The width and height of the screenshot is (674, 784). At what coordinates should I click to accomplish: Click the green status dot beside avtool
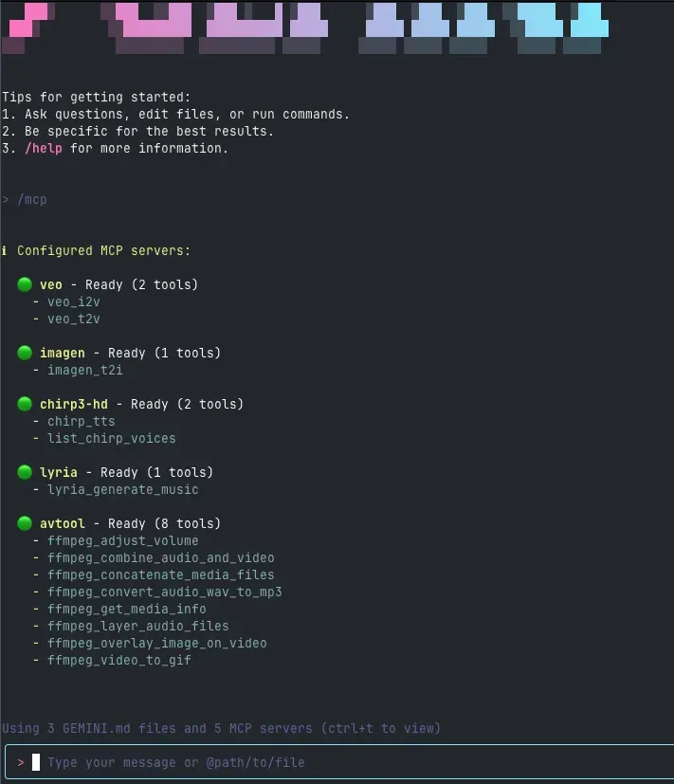[25, 523]
